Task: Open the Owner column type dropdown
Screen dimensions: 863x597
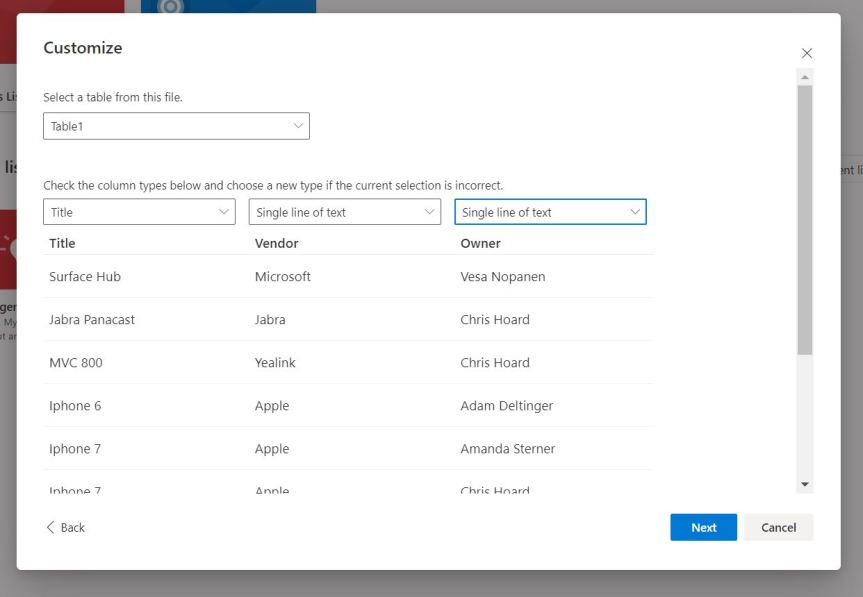Action: [x=550, y=212]
